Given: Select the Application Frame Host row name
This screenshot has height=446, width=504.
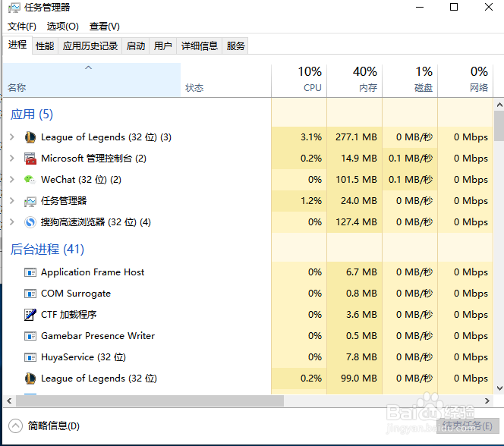Looking at the screenshot, I should click(x=93, y=272).
